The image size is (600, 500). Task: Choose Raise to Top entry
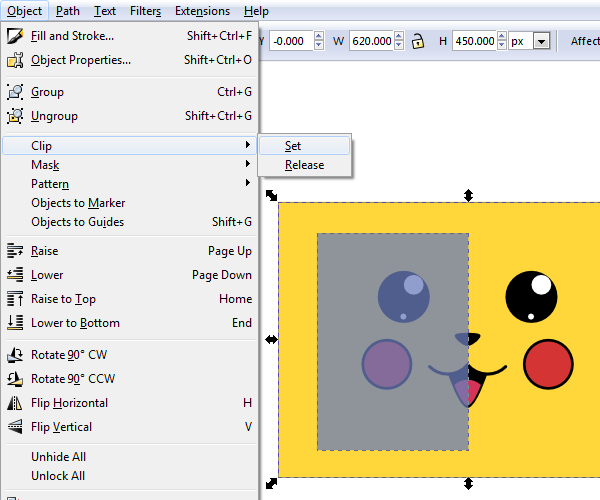coord(129,299)
